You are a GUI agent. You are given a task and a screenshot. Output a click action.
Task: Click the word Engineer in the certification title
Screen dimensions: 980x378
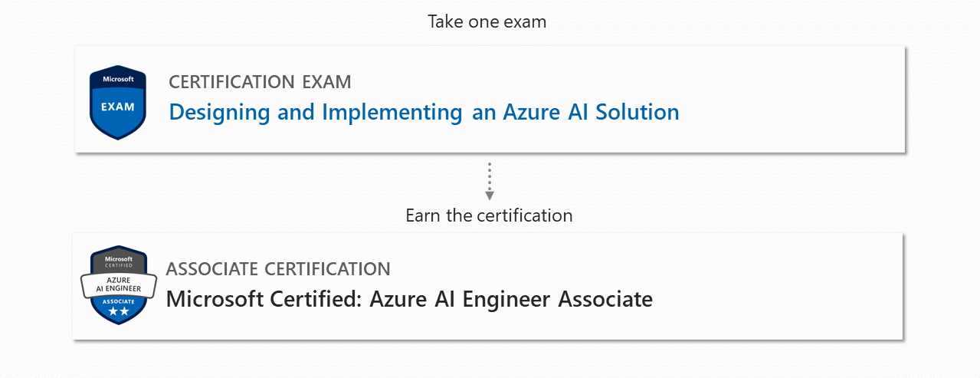tap(483, 299)
